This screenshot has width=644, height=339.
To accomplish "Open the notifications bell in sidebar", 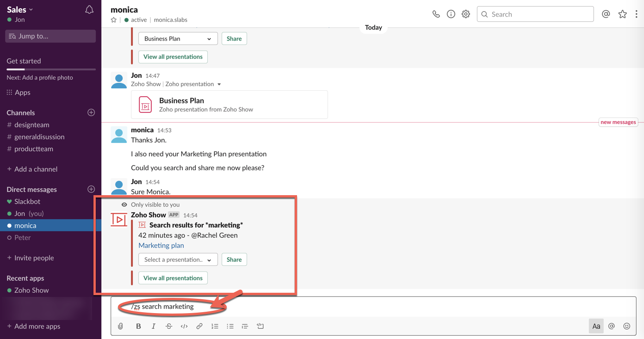I will 89,10.
